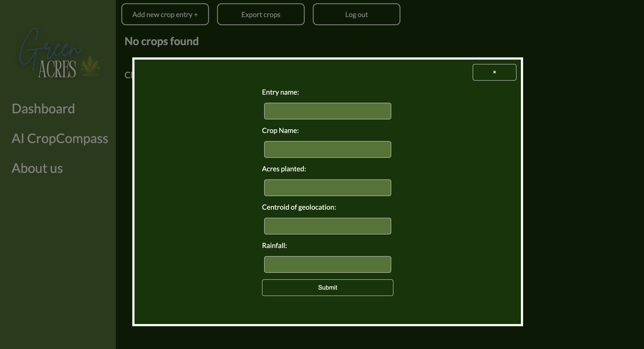644x349 pixels.
Task: Click into the Crop Name field
Action: [327, 149]
